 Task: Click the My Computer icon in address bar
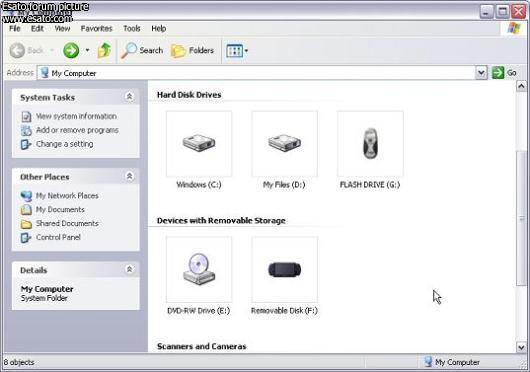click(44, 73)
